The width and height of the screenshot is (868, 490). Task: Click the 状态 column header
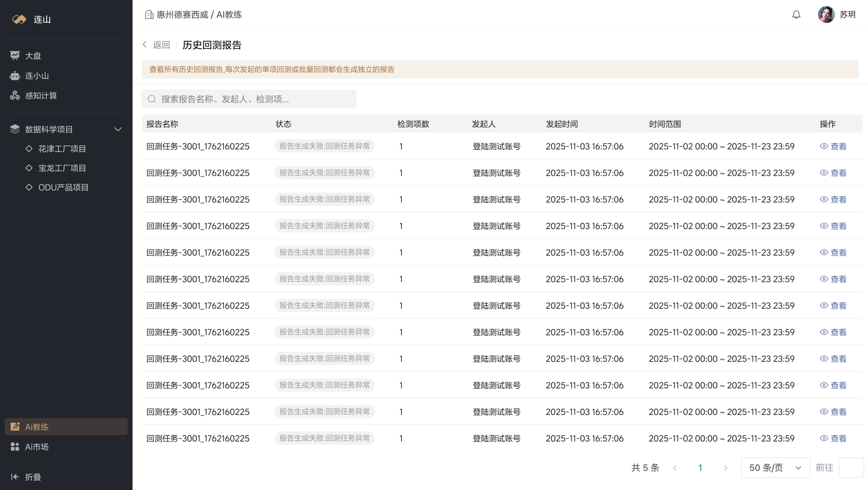[283, 124]
